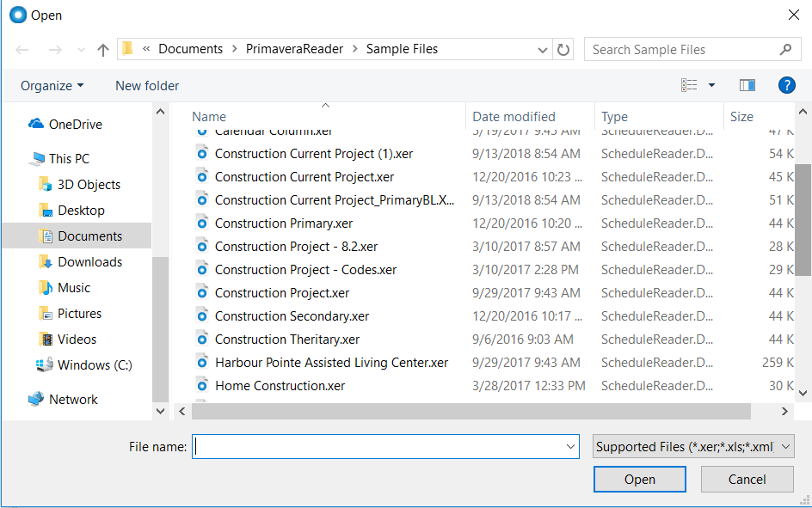Navigate to Documents in the address bar
The image size is (812, 508).
pyautogui.click(x=191, y=49)
